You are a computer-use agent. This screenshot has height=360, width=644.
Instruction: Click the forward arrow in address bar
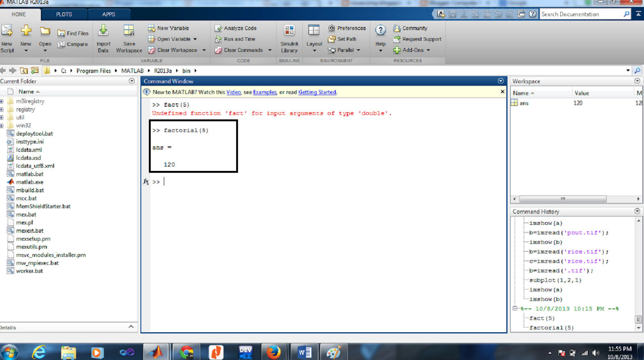[x=12, y=70]
